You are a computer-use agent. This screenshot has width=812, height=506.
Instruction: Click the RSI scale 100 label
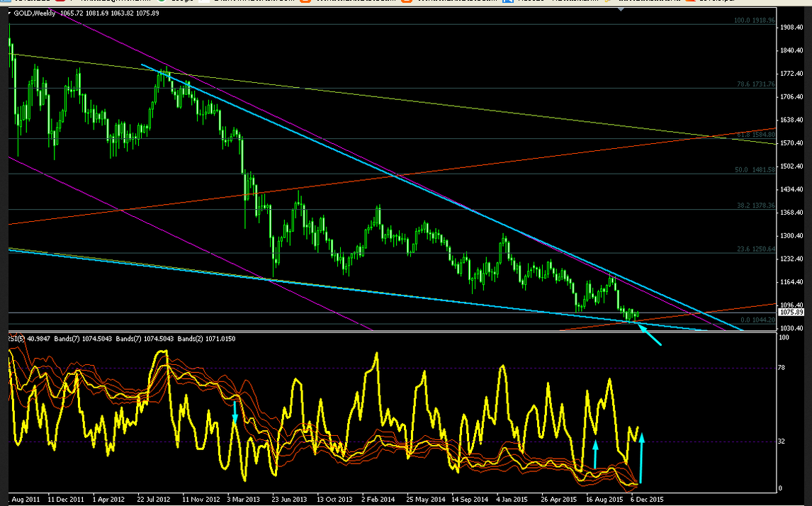point(784,337)
